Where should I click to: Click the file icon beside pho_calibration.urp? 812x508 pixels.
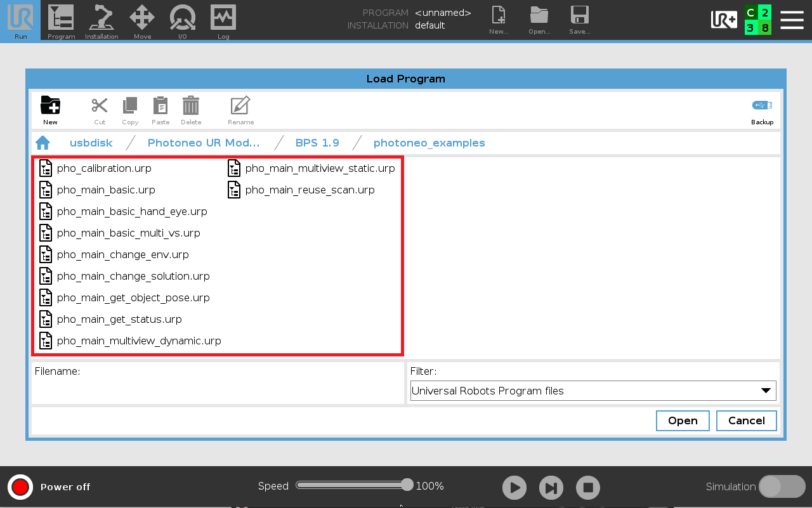[x=46, y=168]
